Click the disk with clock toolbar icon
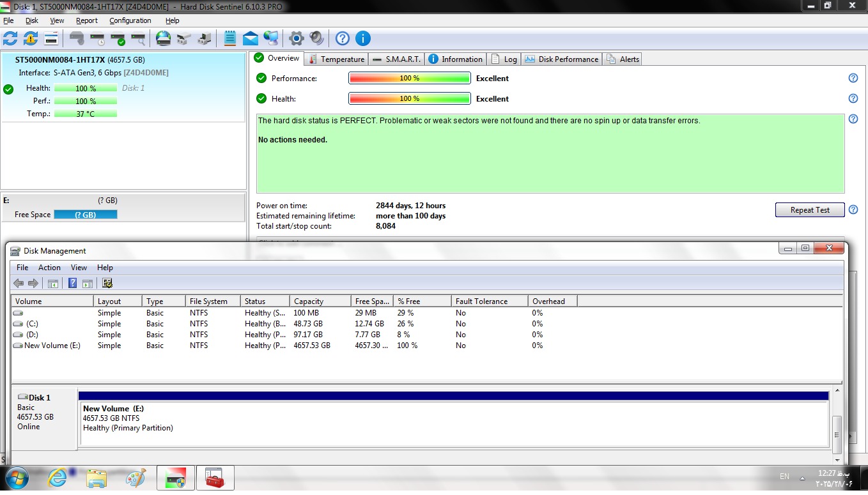868x495 pixels. pyautogui.click(x=98, y=38)
